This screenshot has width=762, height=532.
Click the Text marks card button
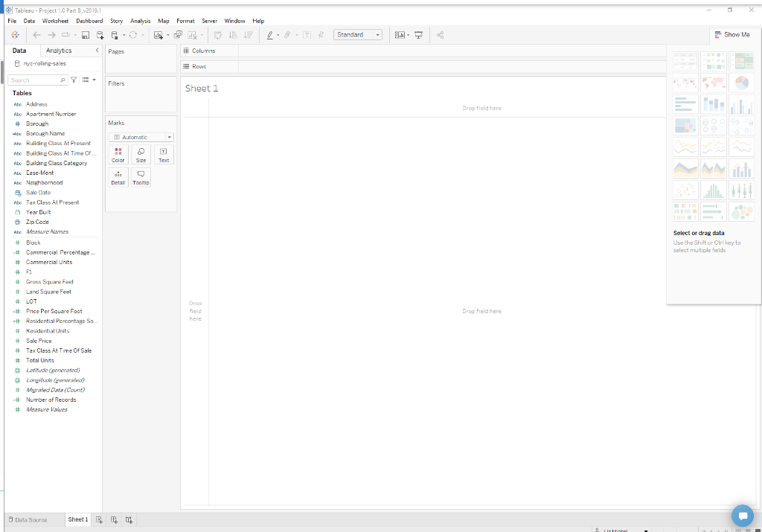tap(164, 156)
